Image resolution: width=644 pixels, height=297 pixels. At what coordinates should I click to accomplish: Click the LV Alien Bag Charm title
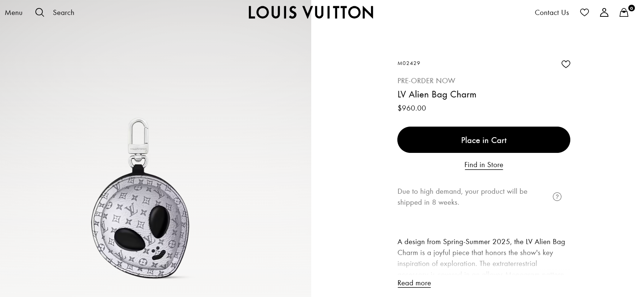coord(437,94)
